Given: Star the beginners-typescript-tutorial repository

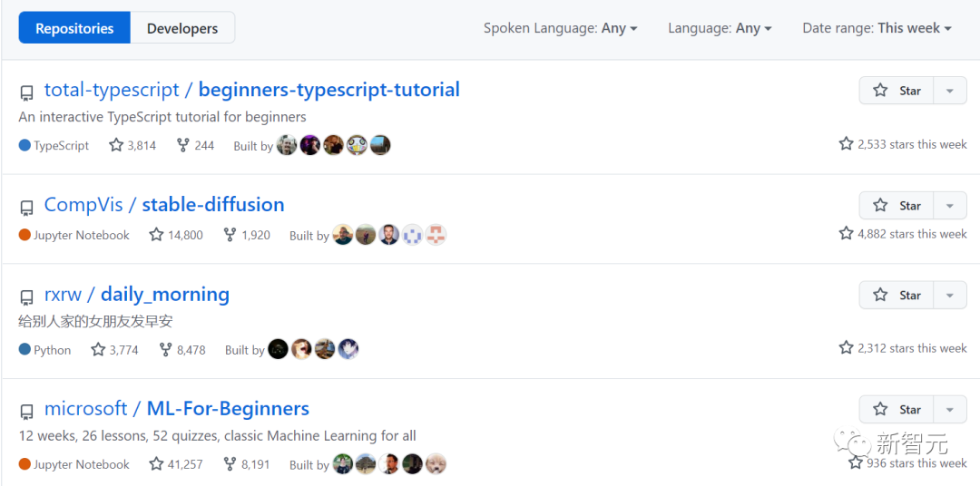Looking at the screenshot, I should pyautogui.click(x=897, y=91).
